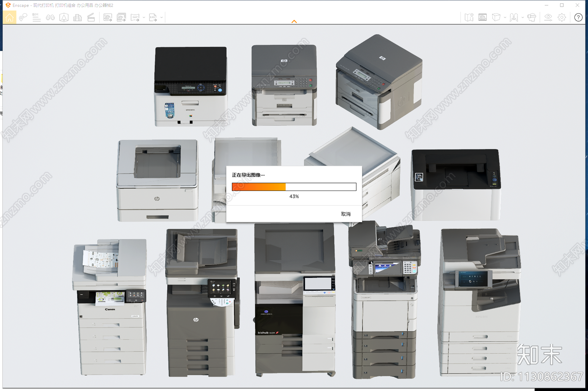Toggle the safe frame icon

pos(483,17)
